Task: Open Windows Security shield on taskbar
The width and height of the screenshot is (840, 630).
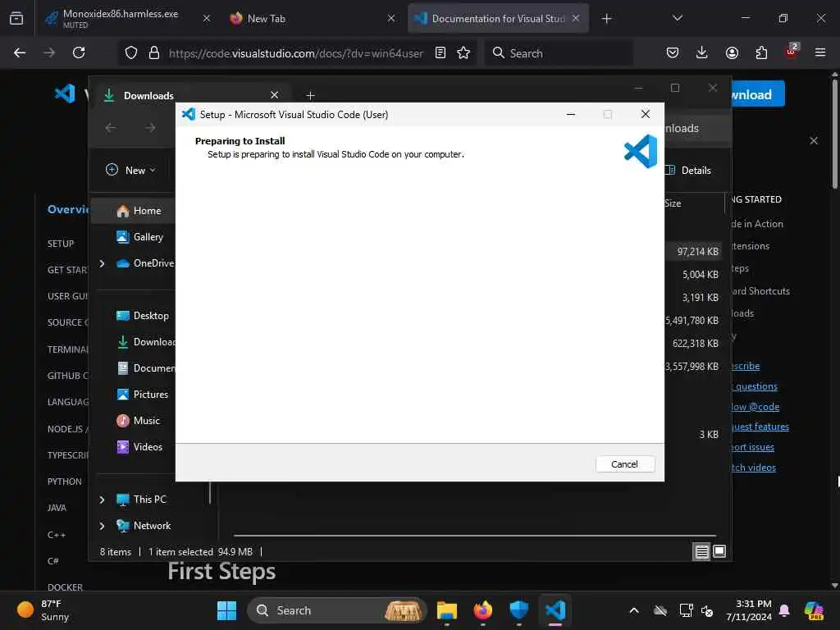Action: (519, 610)
